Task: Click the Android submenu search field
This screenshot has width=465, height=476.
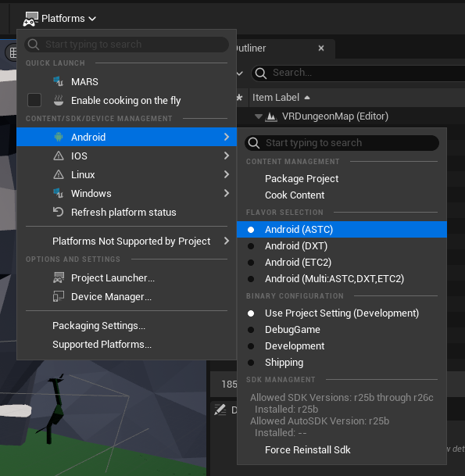Action: click(342, 143)
